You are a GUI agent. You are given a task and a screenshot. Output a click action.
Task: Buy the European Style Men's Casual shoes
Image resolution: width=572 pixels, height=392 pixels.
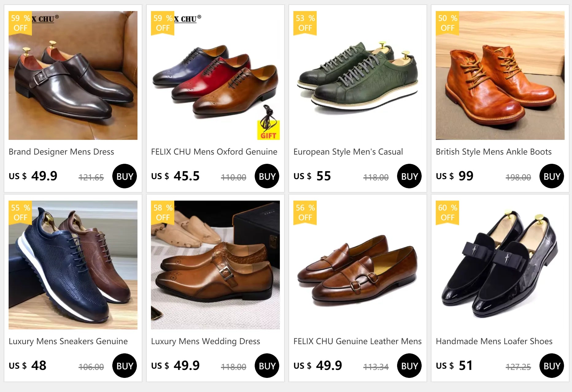click(409, 176)
